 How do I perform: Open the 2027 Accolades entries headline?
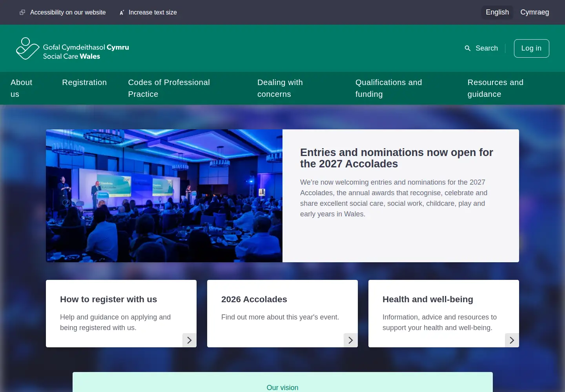[x=396, y=158]
